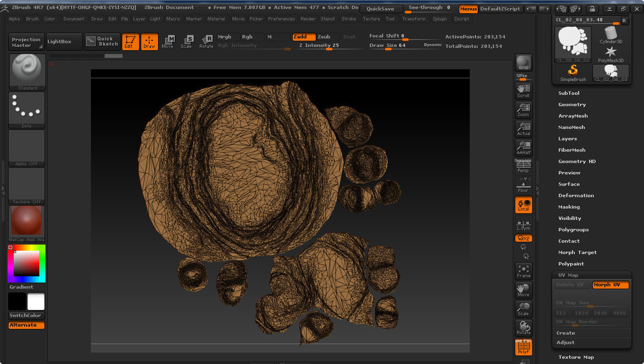Open LightBox browser
The height and width of the screenshot is (364, 644).
point(64,42)
